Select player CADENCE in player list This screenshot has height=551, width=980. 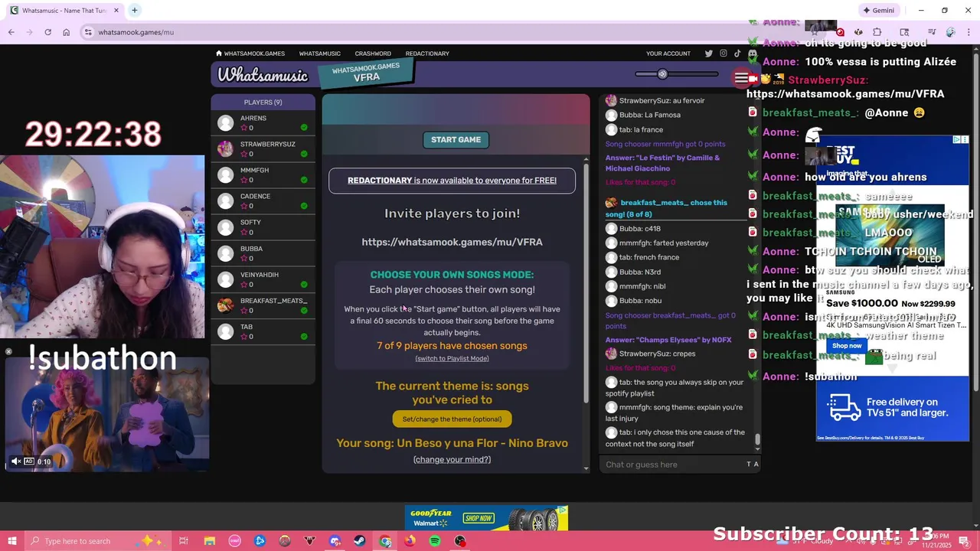(263, 201)
